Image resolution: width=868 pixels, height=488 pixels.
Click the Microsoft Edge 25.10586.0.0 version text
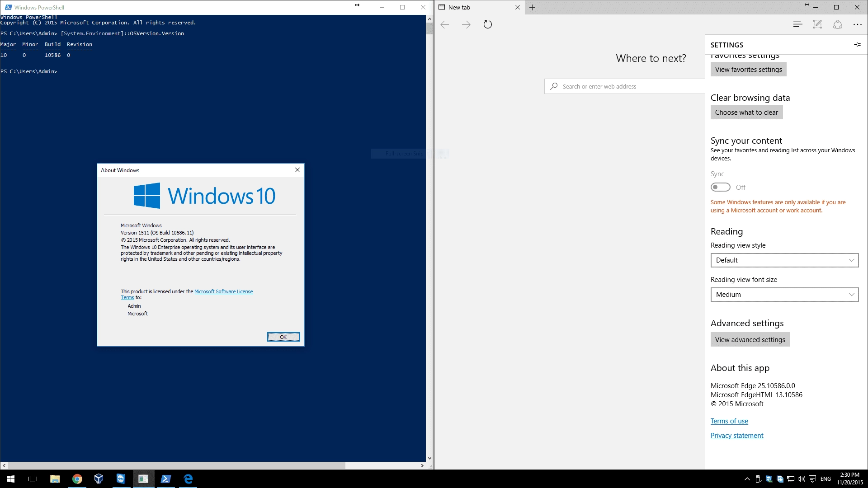coord(753,386)
